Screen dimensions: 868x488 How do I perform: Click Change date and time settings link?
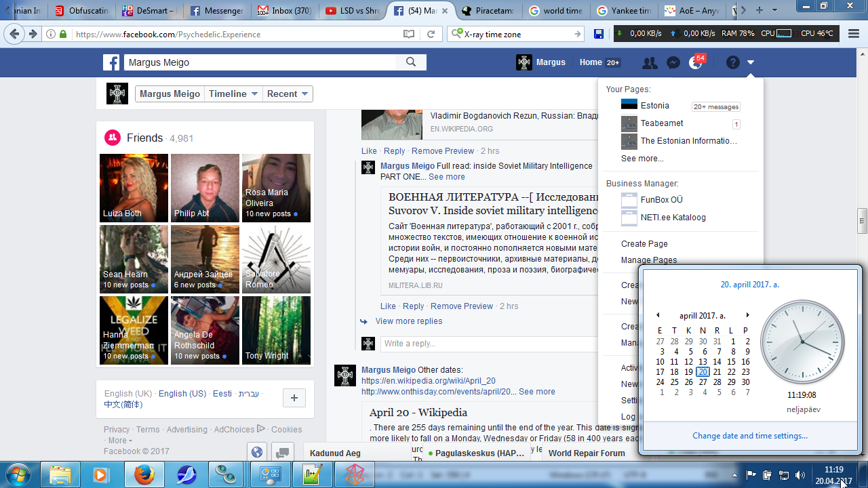point(750,436)
